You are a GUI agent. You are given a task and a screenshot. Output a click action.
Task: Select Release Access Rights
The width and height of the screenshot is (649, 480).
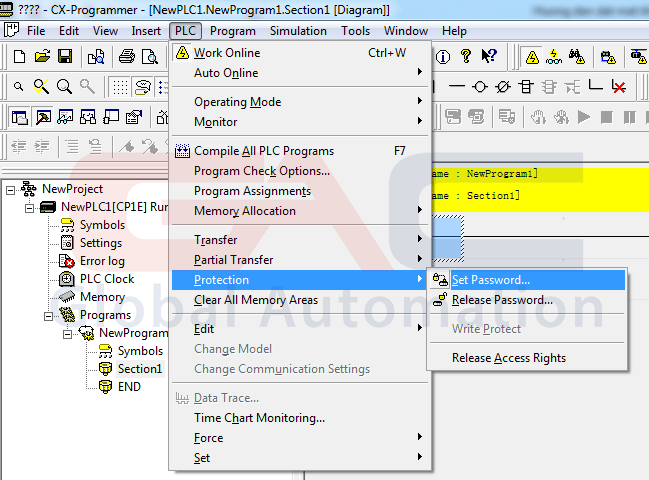point(527,358)
